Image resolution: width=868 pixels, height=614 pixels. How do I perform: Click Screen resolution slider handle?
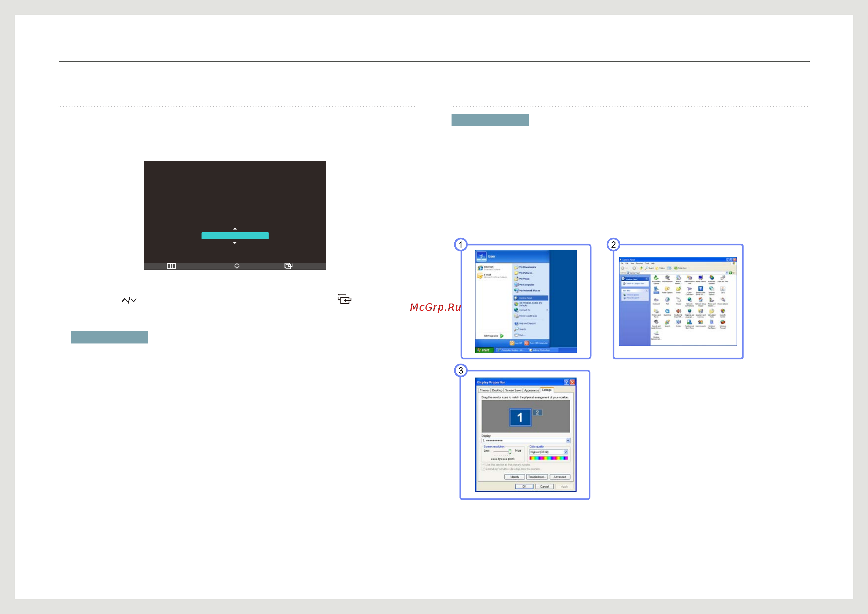point(510,452)
